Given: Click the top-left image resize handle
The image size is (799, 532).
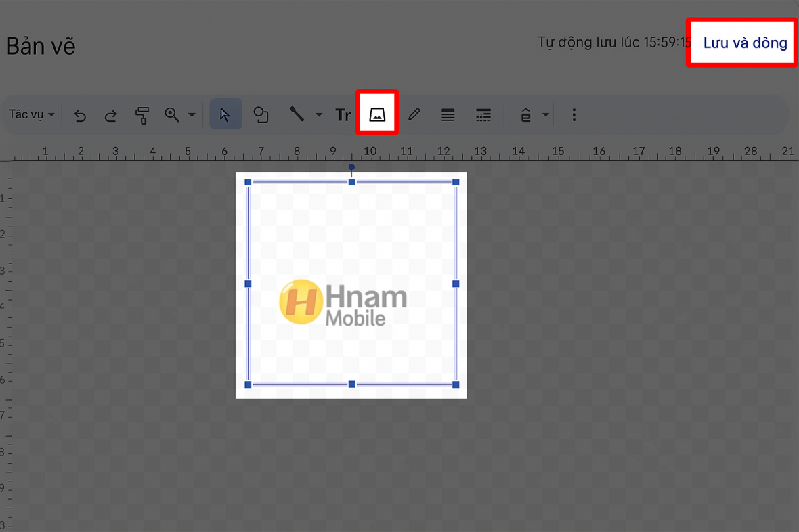Looking at the screenshot, I should click(x=248, y=182).
